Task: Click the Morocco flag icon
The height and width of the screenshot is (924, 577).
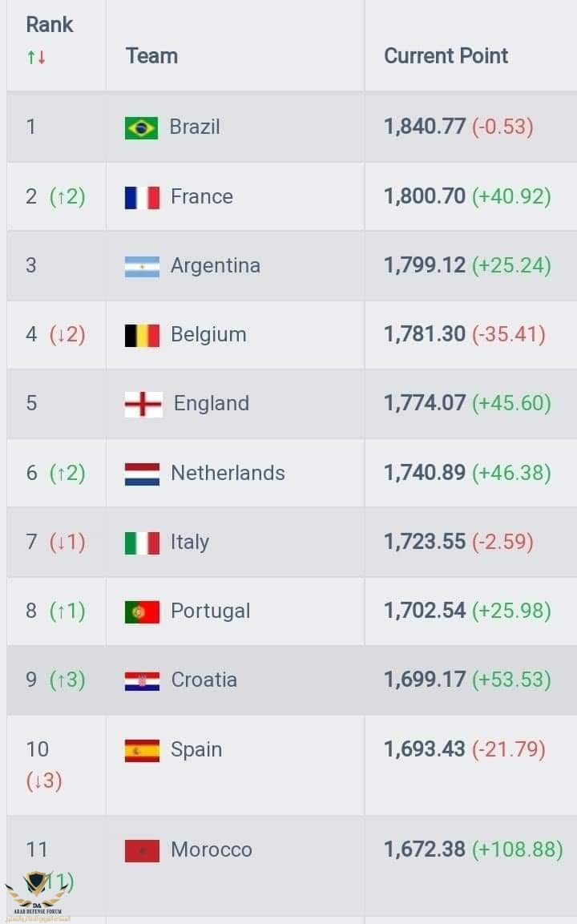Action: pyautogui.click(x=142, y=850)
